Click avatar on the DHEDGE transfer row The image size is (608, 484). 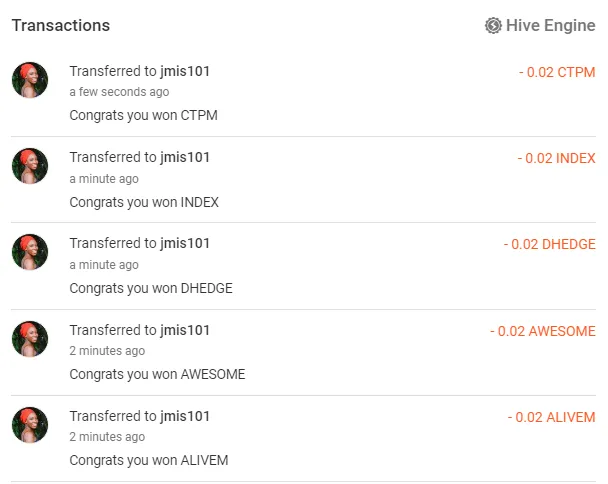coord(30,252)
